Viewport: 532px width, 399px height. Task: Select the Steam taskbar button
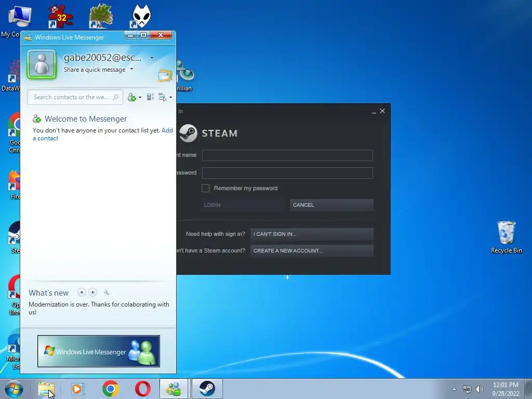207,389
